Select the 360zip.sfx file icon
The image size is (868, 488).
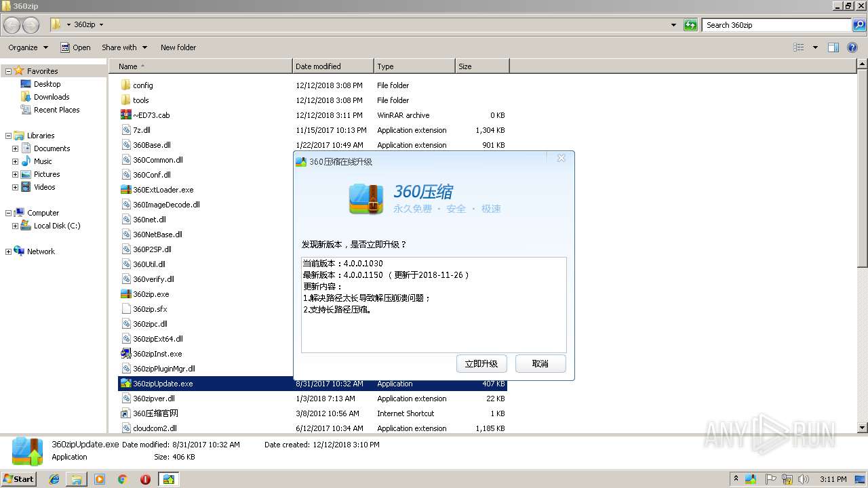pyautogui.click(x=125, y=309)
